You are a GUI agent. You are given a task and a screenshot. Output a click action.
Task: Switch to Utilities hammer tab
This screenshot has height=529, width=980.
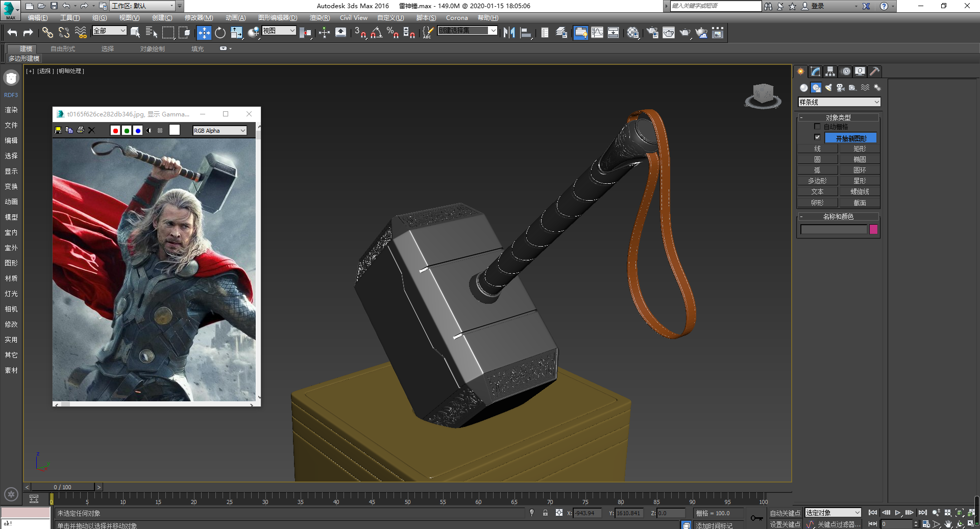coord(875,71)
